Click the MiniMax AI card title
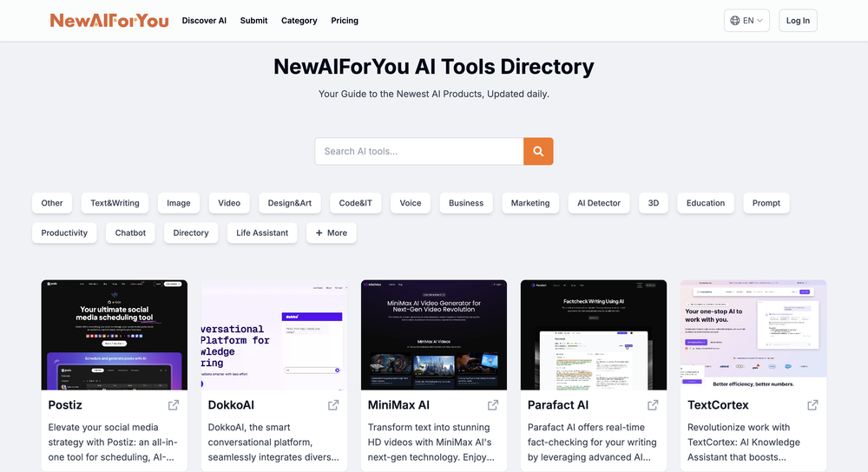This screenshot has width=868, height=472. pos(398,405)
